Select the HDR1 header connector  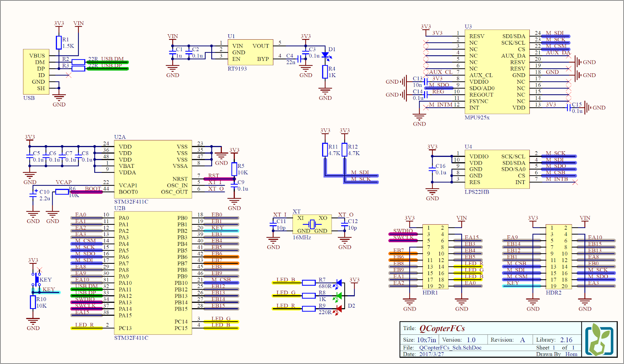pyautogui.click(x=435, y=257)
